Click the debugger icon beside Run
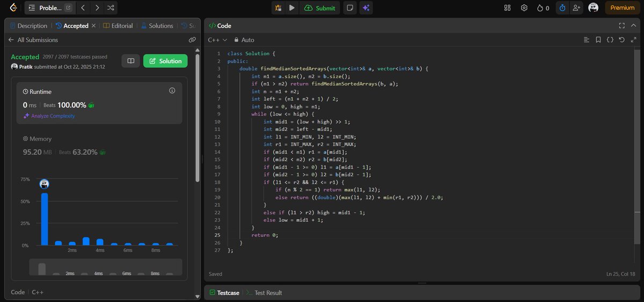644x302 pixels. 278,8
